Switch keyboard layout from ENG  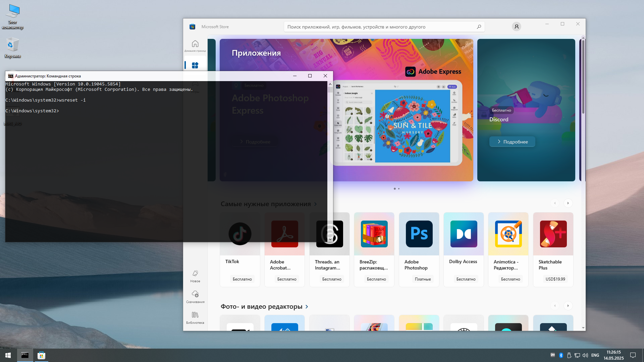click(595, 355)
